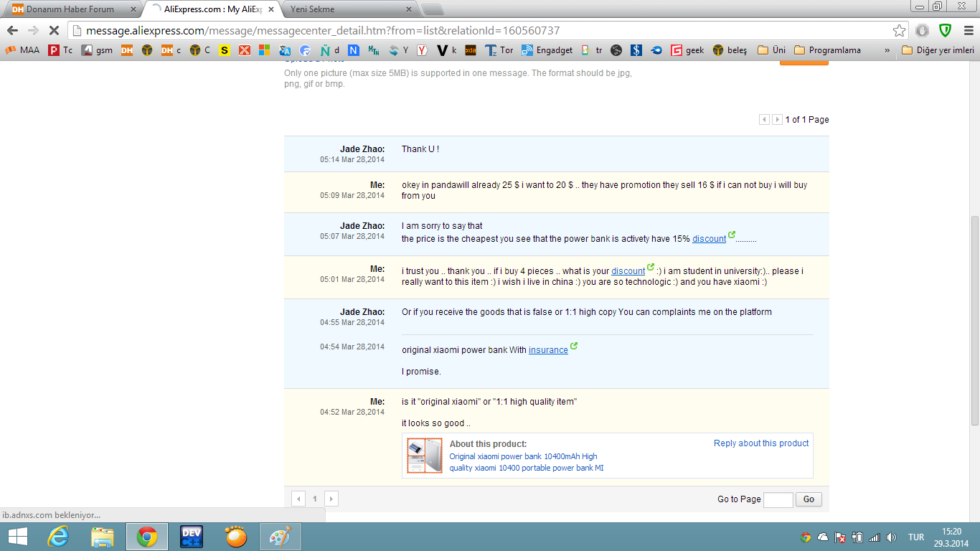
Task: Open the green shield extension icon
Action: [x=946, y=31]
